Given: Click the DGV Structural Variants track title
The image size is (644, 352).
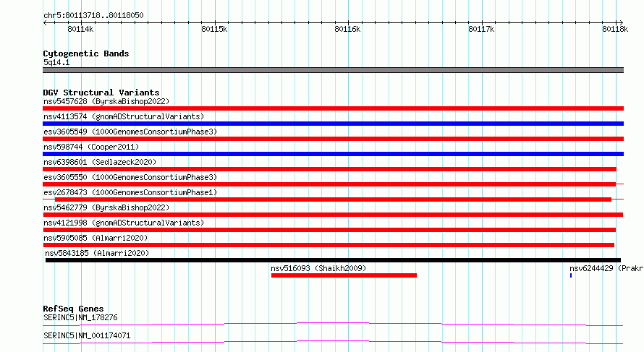Looking at the screenshot, I should pyautogui.click(x=101, y=93).
